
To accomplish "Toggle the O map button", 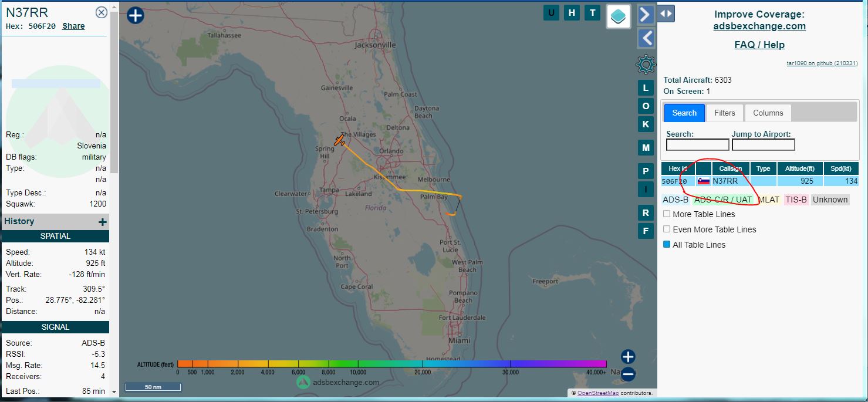I will coord(646,106).
